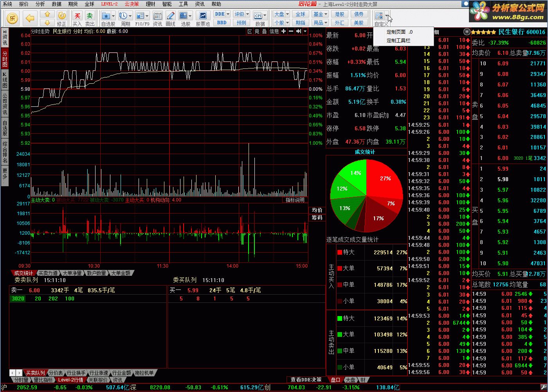Click the minus zoom-out icon on chart header
Viewport: 548px width, 392px height.
291,31
